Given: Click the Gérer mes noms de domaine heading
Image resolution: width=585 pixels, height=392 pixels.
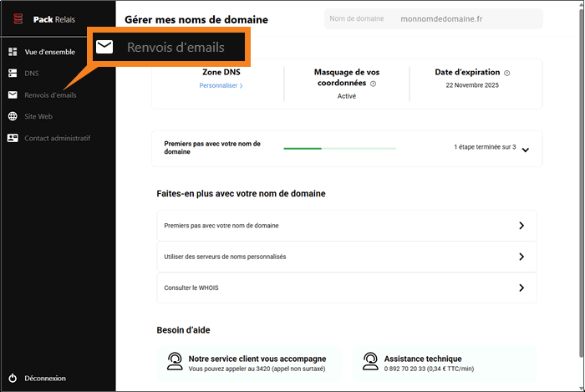Looking at the screenshot, I should point(196,19).
